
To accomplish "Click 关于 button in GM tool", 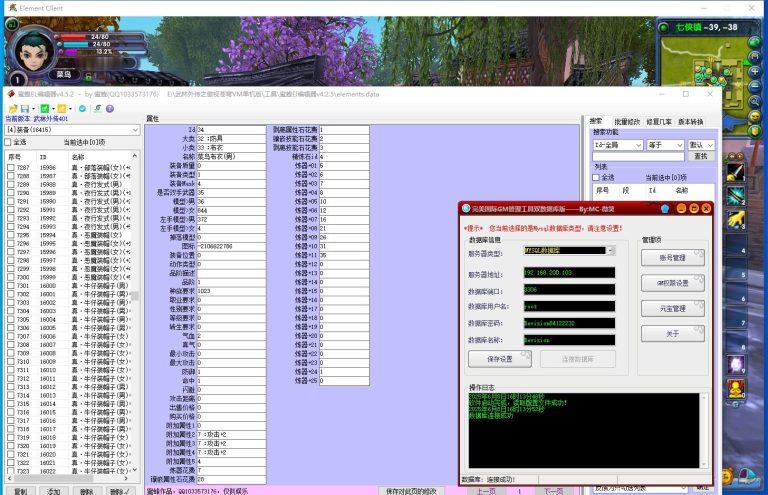I will pyautogui.click(x=672, y=334).
